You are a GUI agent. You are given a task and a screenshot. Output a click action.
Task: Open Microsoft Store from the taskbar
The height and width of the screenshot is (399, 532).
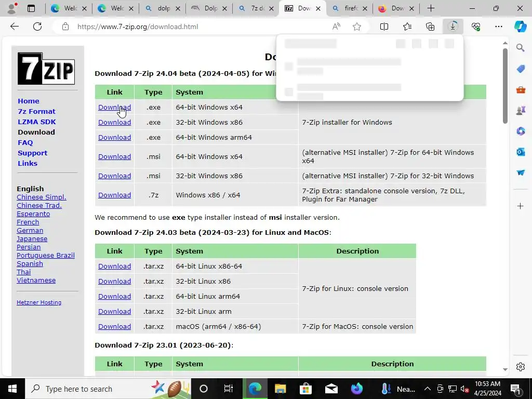tap(305, 389)
